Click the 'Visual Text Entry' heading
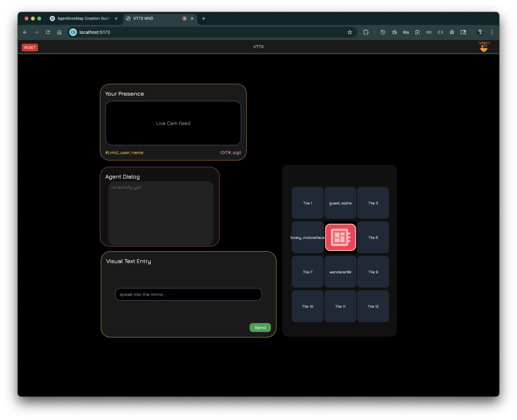 point(129,261)
